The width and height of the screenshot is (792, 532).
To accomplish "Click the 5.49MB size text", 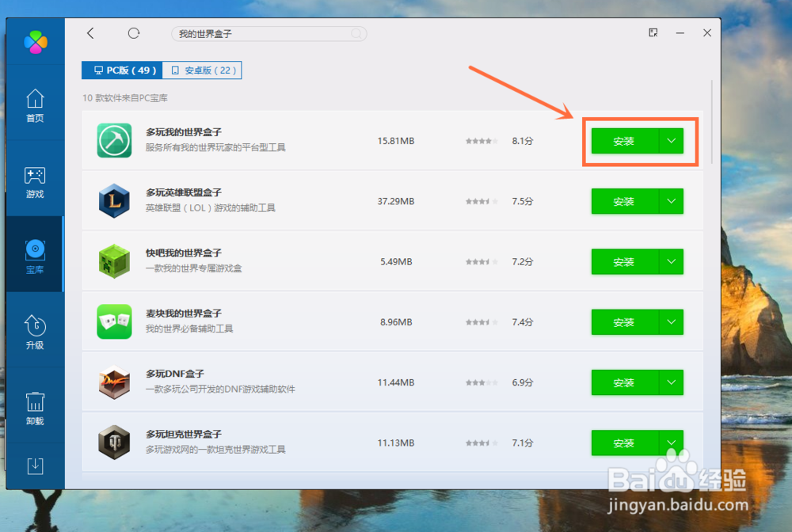I will (396, 262).
